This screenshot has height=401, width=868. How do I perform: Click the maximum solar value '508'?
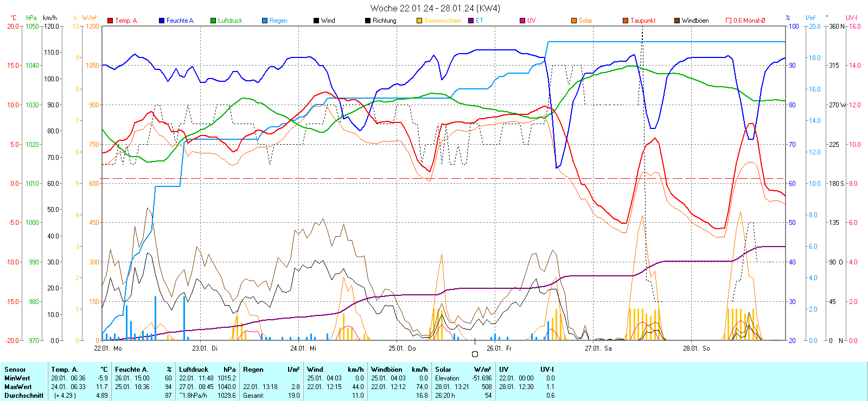(487, 387)
